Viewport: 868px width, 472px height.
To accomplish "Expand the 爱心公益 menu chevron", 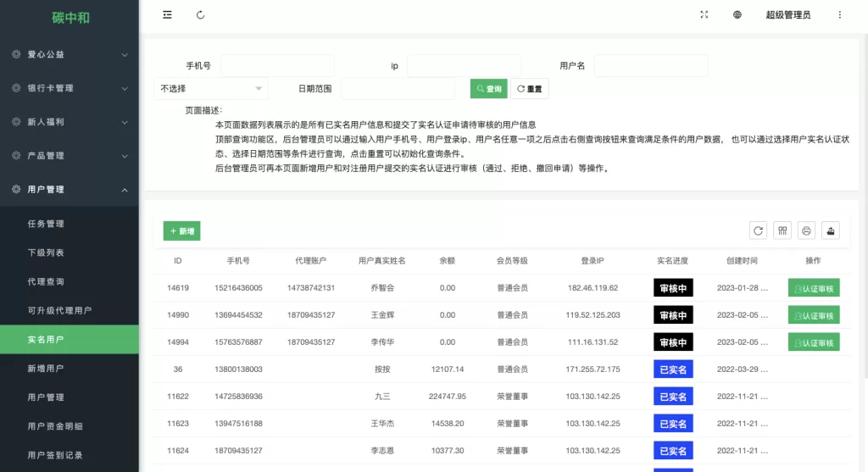I will click(x=125, y=55).
